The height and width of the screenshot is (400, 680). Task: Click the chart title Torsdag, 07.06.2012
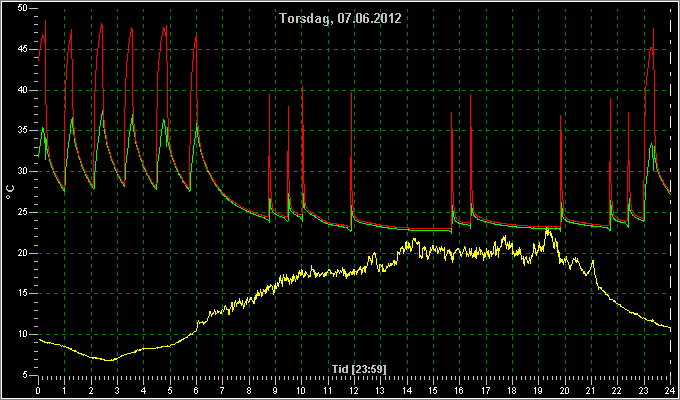tap(340, 18)
